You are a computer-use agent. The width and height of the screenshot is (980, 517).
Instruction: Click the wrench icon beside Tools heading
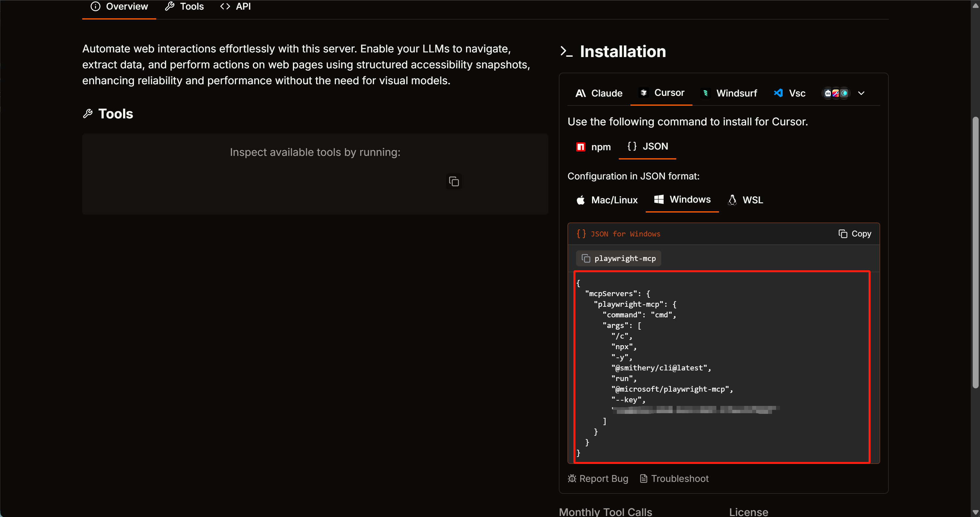tap(88, 114)
